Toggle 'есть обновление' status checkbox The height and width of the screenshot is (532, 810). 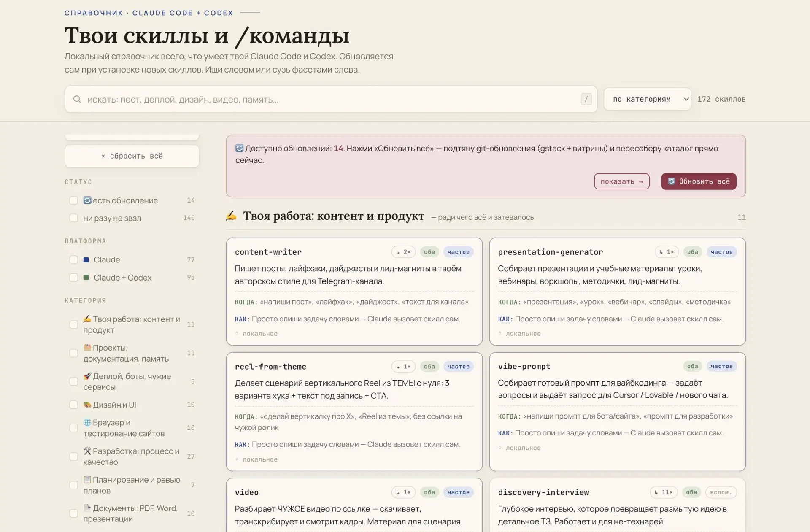pos(73,200)
